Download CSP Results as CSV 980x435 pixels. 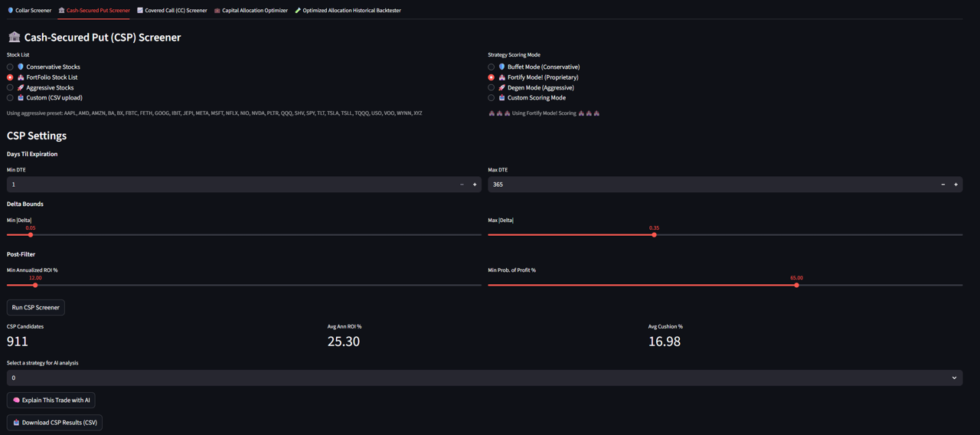[x=54, y=423]
